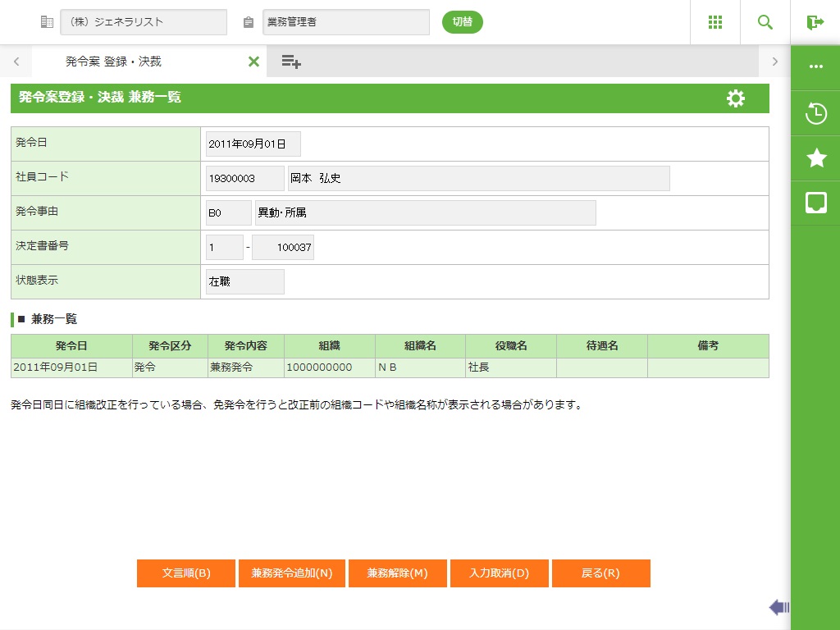This screenshot has height=630, width=840.
Task: Select the 発令案 登録・決裁 tab
Action: 113,62
